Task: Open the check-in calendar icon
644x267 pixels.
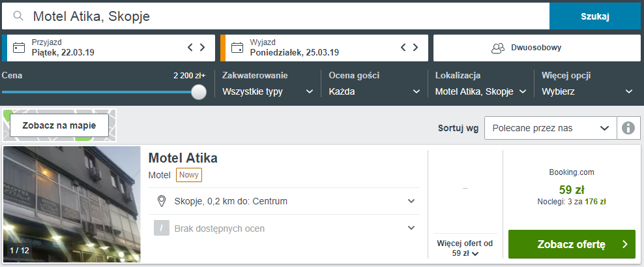Action: (19, 48)
